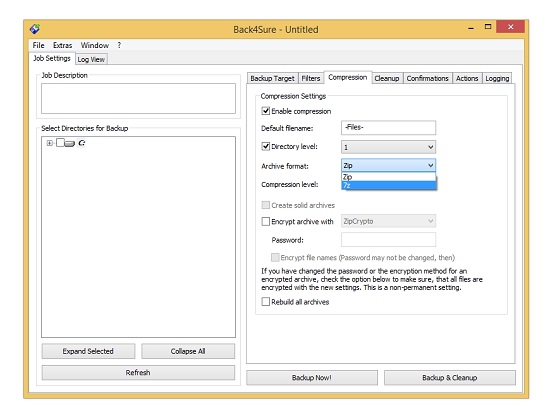Close the Back4Sure window
The image size is (550, 415).
(510, 27)
